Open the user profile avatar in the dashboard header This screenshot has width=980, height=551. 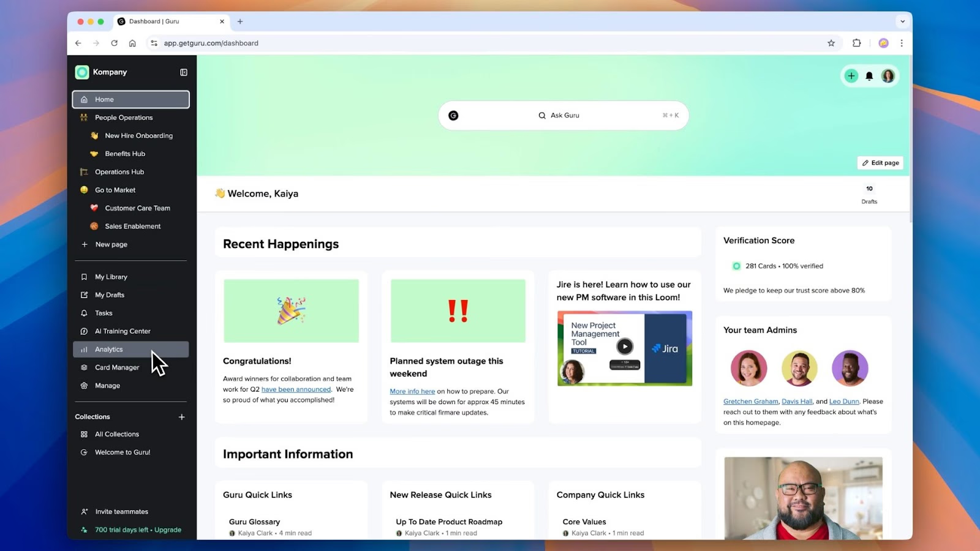[x=888, y=76]
